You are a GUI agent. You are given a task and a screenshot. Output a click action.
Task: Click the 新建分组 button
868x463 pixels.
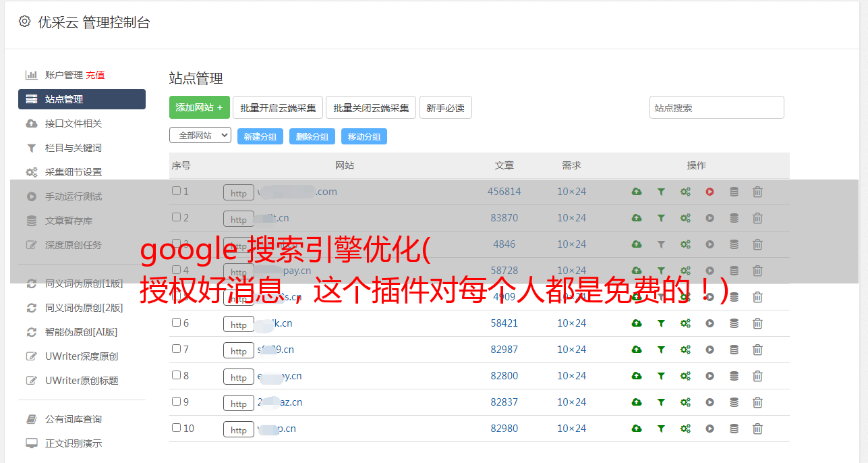(260, 136)
